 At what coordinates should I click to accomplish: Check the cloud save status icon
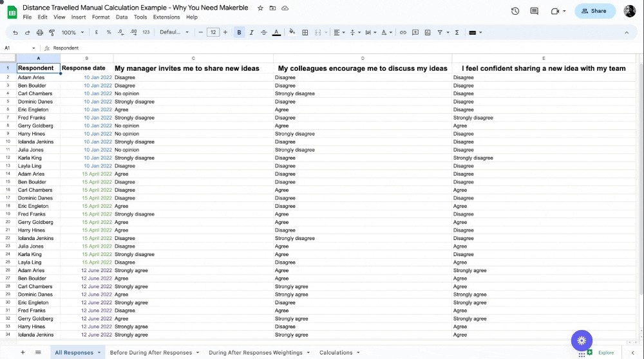point(285,8)
